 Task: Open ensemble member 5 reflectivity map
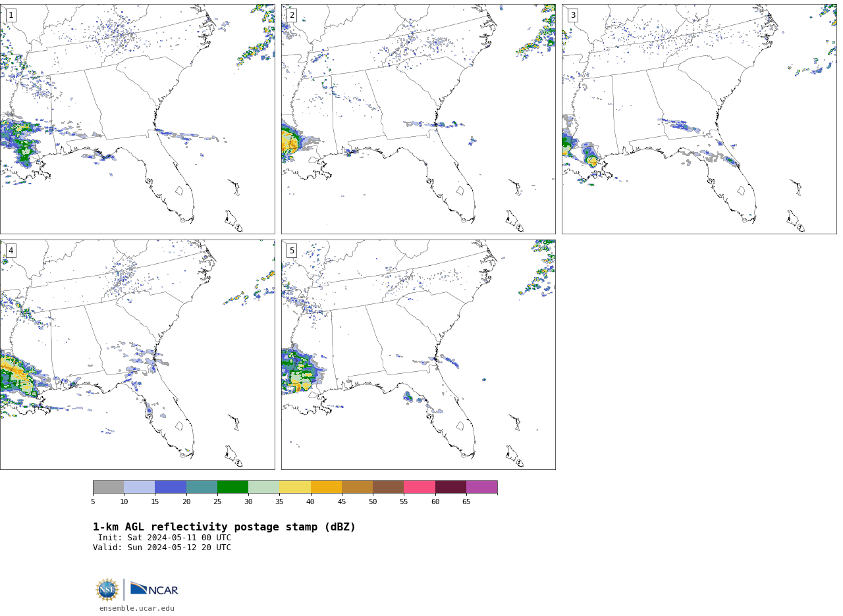(418, 355)
